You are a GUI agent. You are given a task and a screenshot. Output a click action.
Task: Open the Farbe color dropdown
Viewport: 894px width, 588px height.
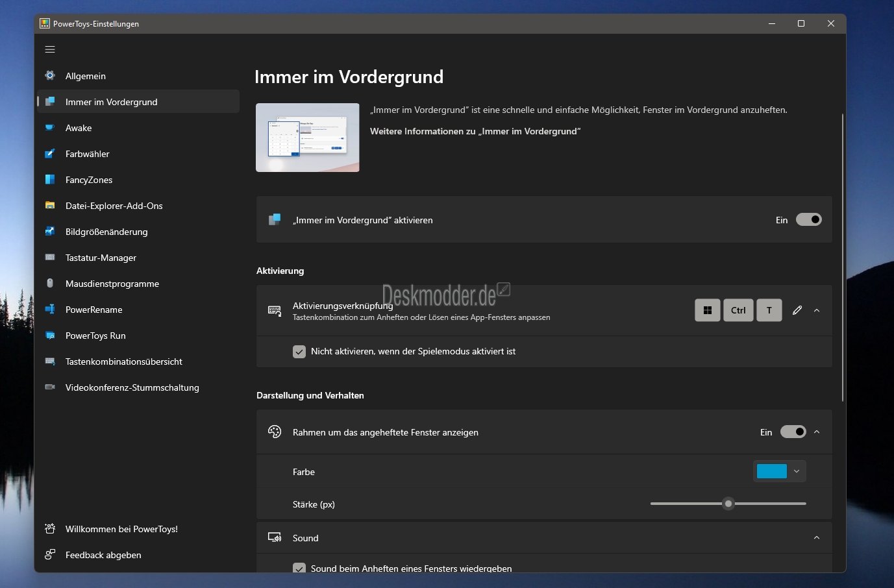780,471
